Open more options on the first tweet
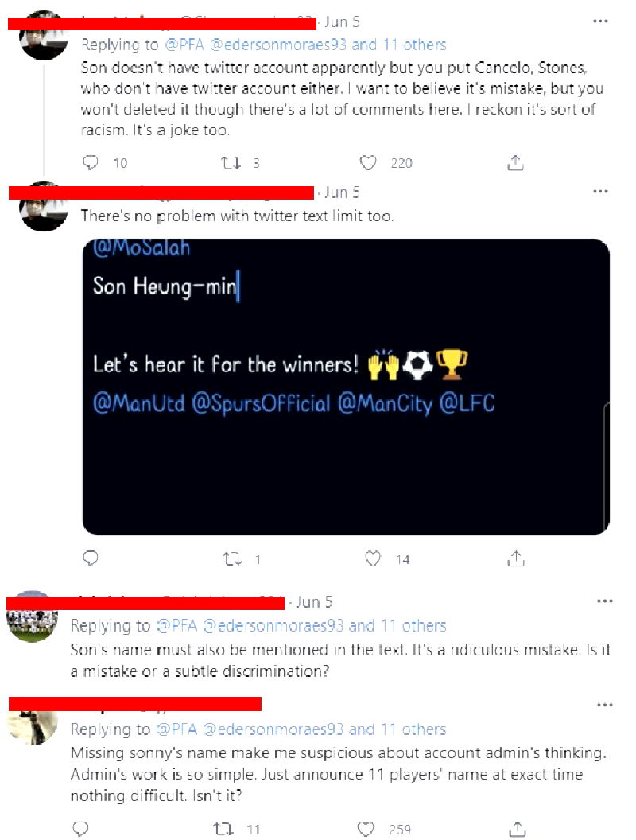This screenshot has height=840, width=636. 600,21
